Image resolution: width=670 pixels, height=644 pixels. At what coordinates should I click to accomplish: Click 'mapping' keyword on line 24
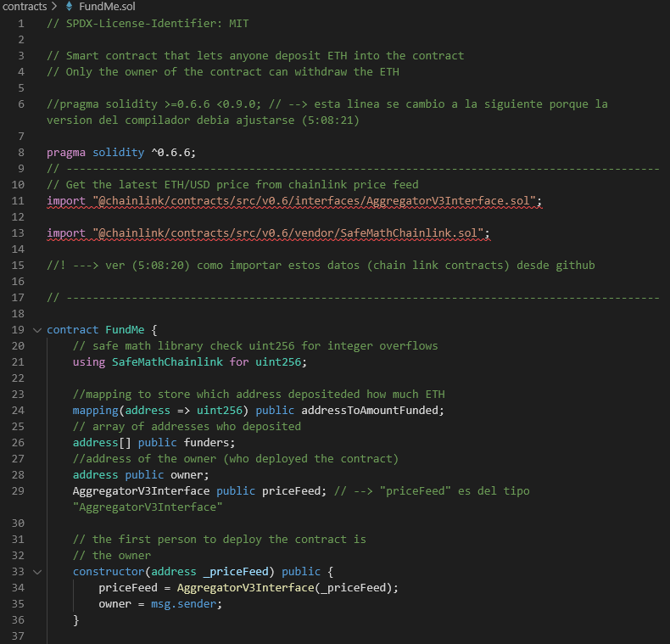(95, 411)
